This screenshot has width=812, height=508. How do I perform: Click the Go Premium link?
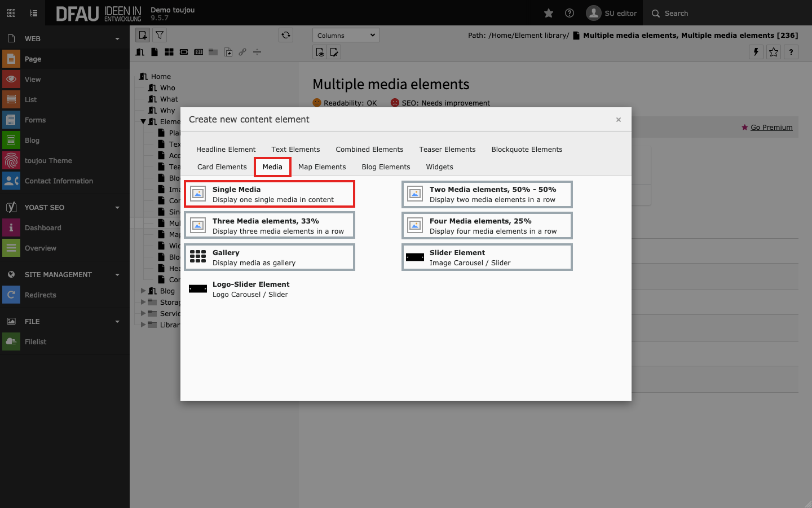[x=771, y=128]
